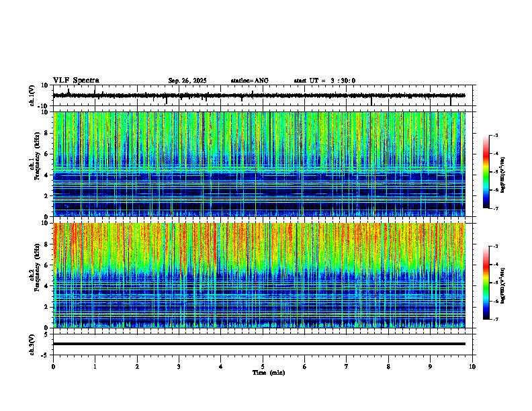The height and width of the screenshot is (411, 532).
Task: Click the ch.2 color bar log(PSD) label
Action: click(x=503, y=285)
